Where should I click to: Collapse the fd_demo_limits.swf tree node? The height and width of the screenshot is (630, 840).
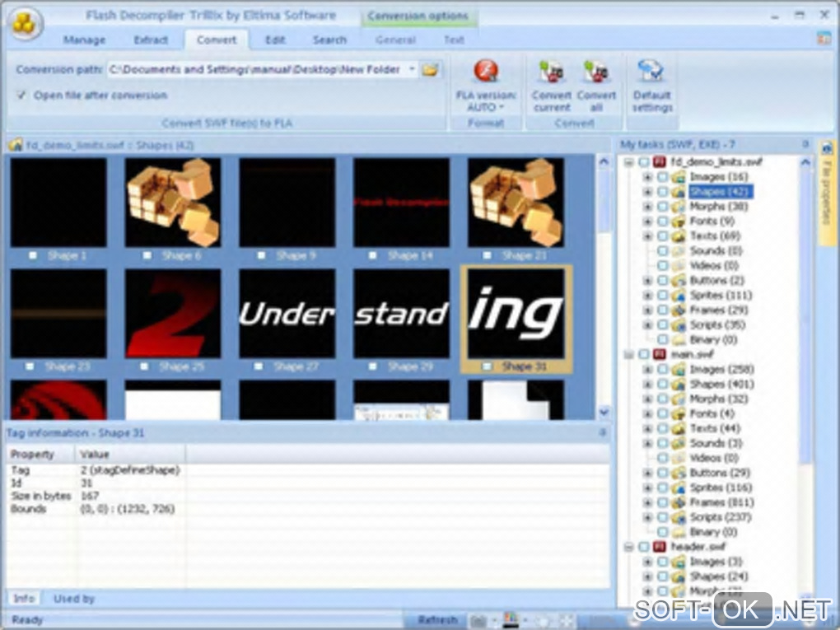pos(629,161)
